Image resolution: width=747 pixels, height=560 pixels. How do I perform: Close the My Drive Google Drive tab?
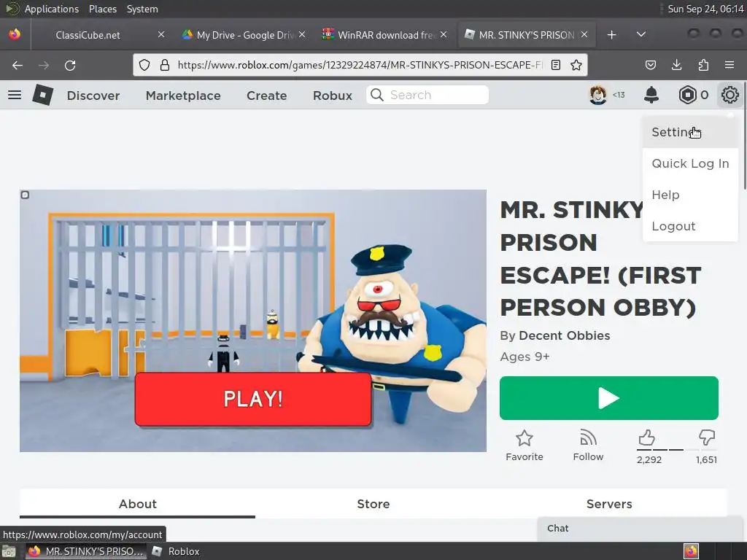[302, 34]
